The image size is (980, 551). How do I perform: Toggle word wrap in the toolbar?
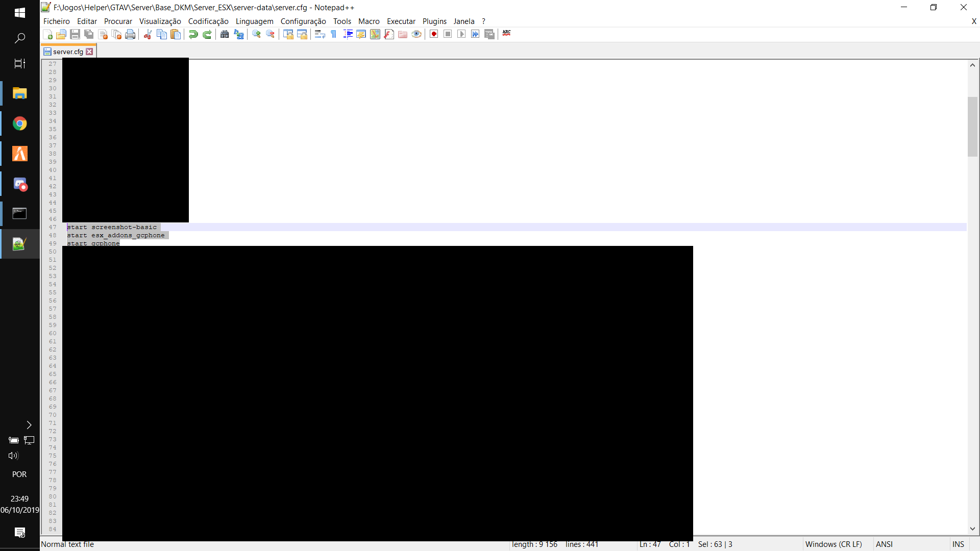click(320, 34)
